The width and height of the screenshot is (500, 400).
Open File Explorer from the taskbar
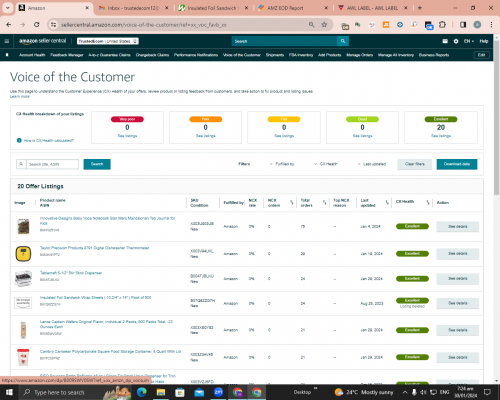(161, 392)
